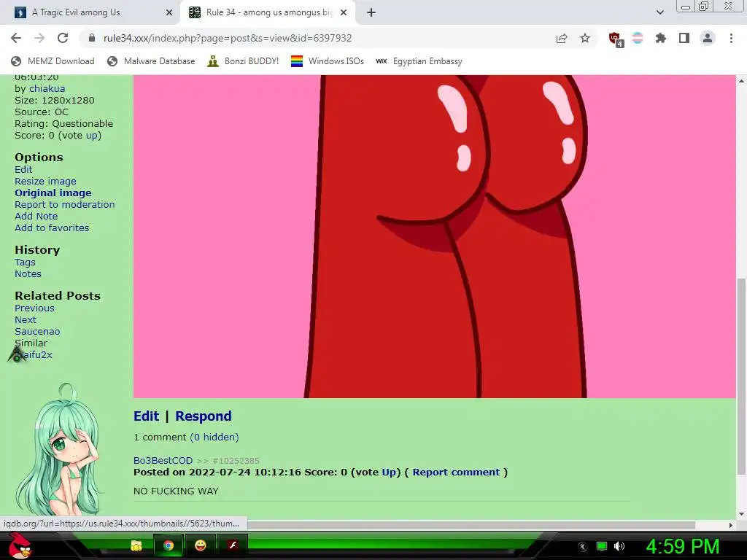Viewport: 747px width, 560px height.
Task: Click Add Note option
Action: (x=36, y=216)
